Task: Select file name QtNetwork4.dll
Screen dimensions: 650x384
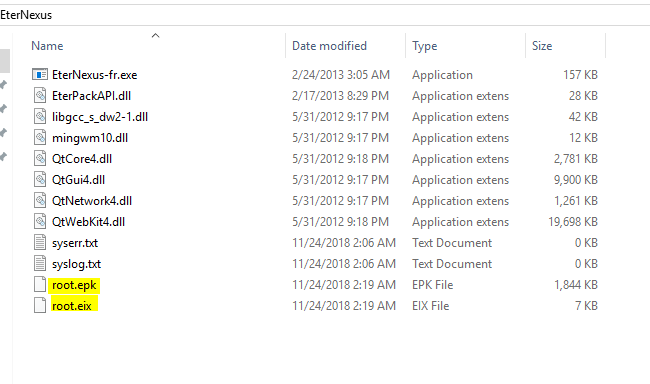Action: pyautogui.click(x=92, y=201)
